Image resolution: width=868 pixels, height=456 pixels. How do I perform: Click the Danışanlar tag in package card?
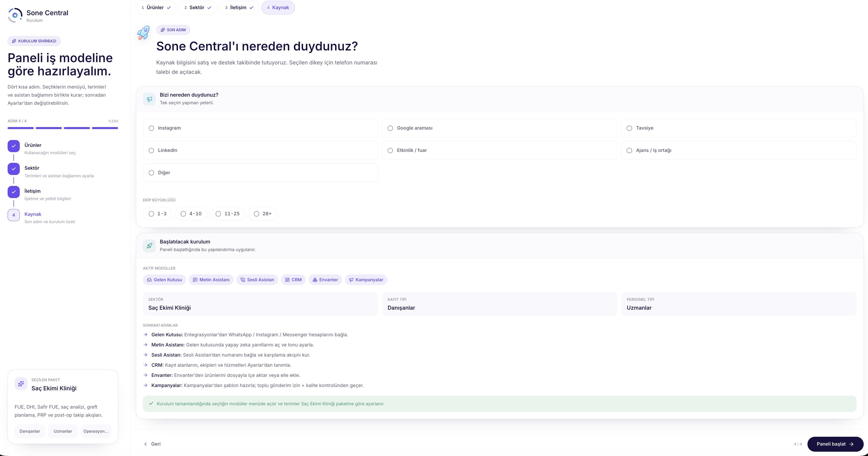coord(30,431)
